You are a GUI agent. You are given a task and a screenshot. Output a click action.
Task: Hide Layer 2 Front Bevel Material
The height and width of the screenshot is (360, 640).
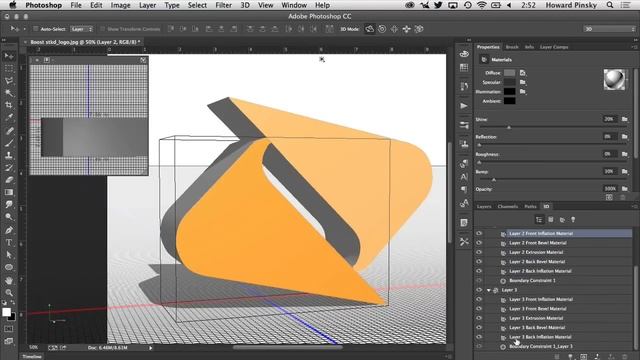pyautogui.click(x=479, y=243)
